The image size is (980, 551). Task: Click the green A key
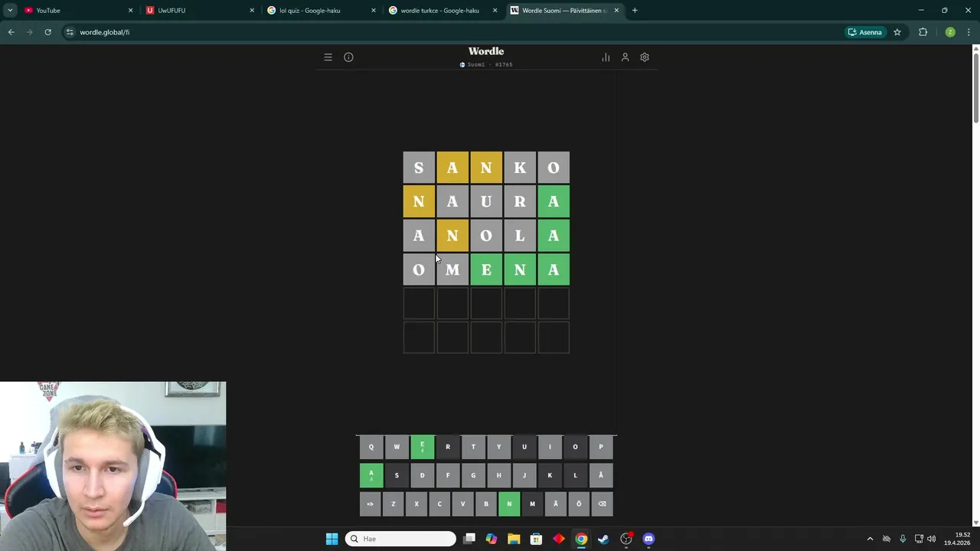[371, 475]
